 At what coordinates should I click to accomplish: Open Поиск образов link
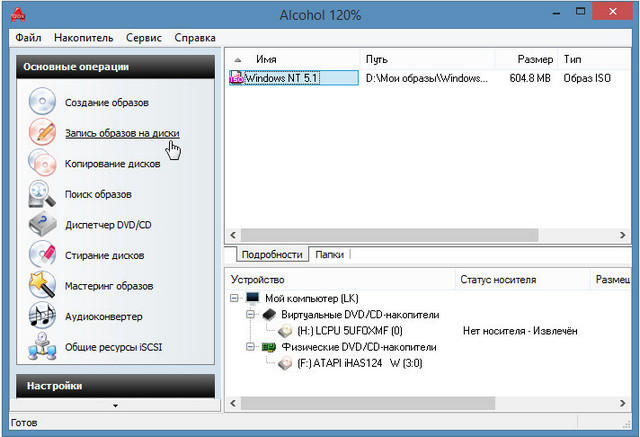coord(98,194)
